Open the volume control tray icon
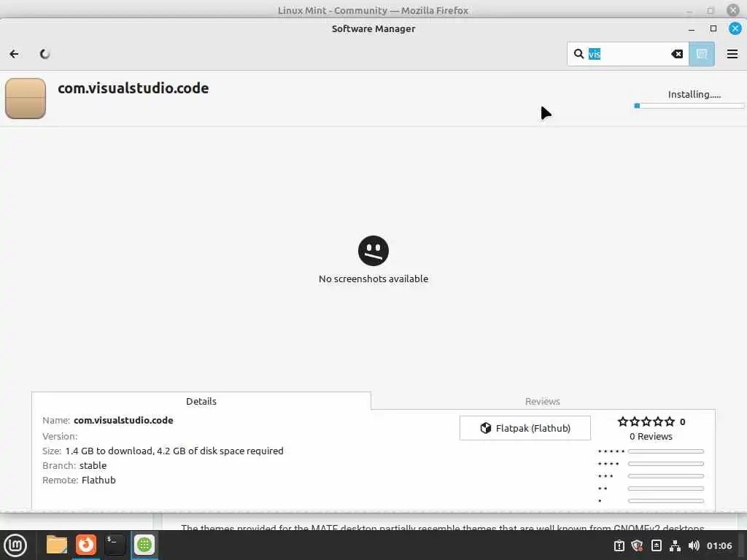747x560 pixels. pos(694,545)
